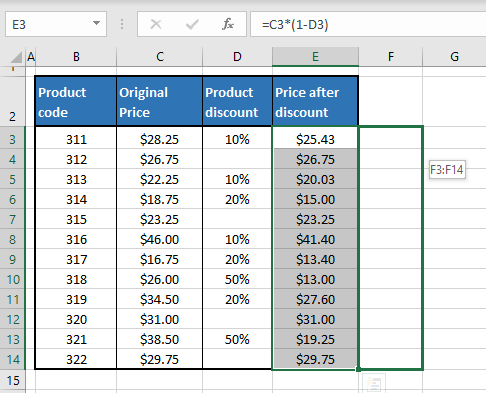Click the Name Box showing E3
The width and height of the screenshot is (486, 393).
point(56,24)
